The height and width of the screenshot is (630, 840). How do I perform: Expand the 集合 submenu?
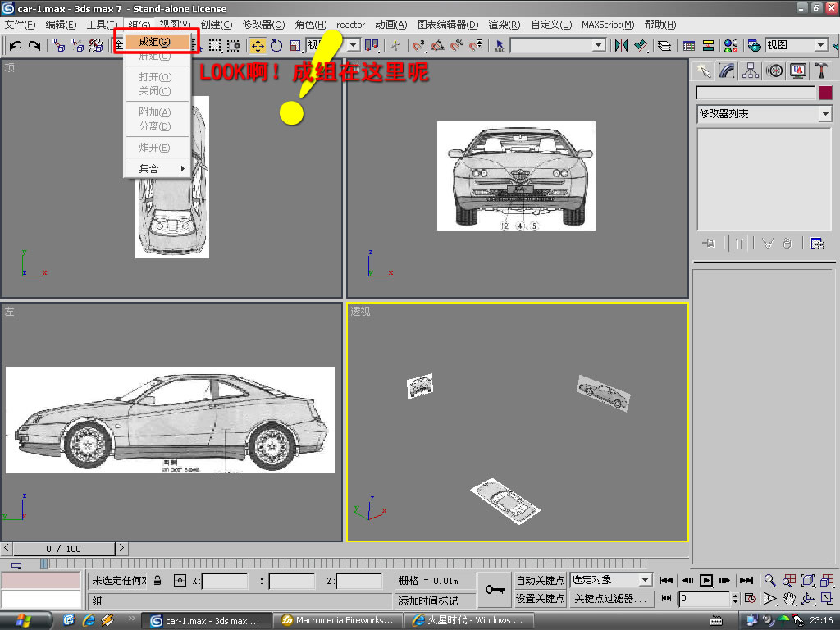[157, 169]
